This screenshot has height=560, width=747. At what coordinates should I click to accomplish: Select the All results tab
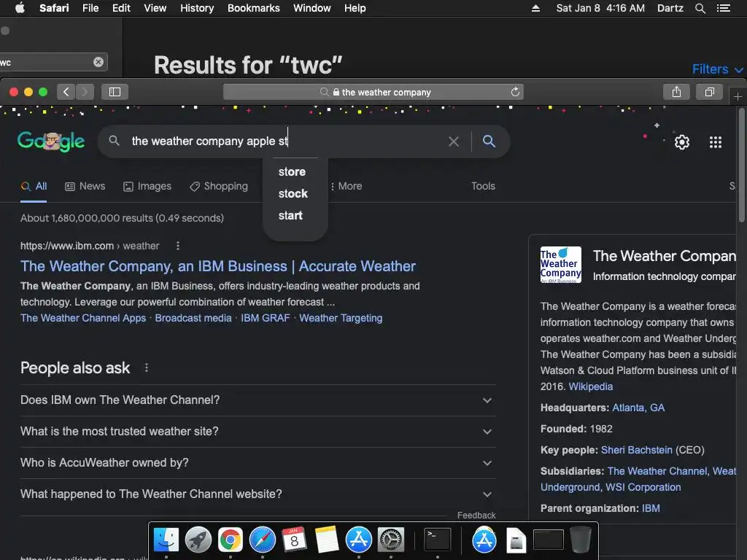34,186
